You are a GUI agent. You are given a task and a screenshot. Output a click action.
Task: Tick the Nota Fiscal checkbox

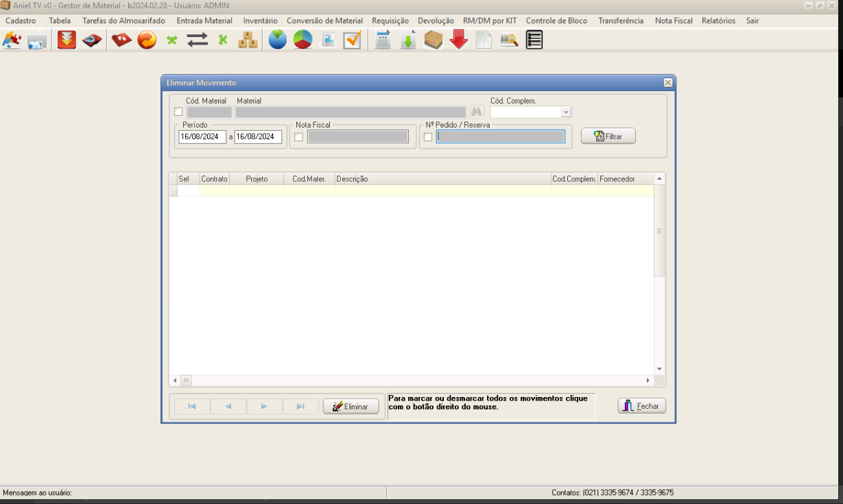click(x=298, y=137)
